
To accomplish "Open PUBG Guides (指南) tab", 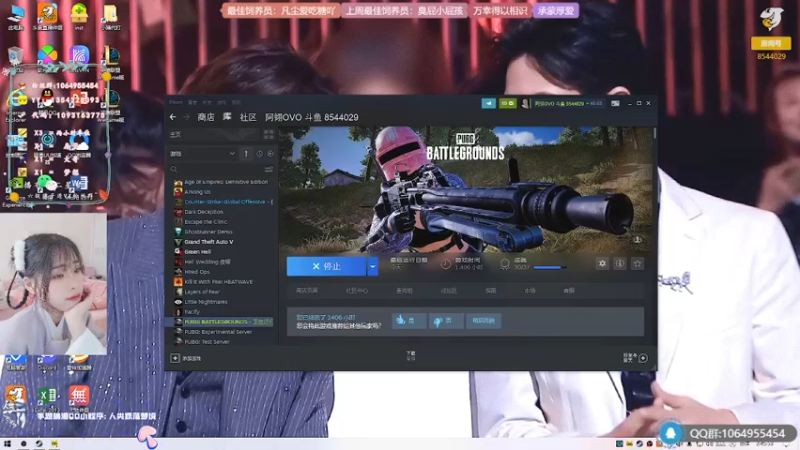I will coord(491,291).
